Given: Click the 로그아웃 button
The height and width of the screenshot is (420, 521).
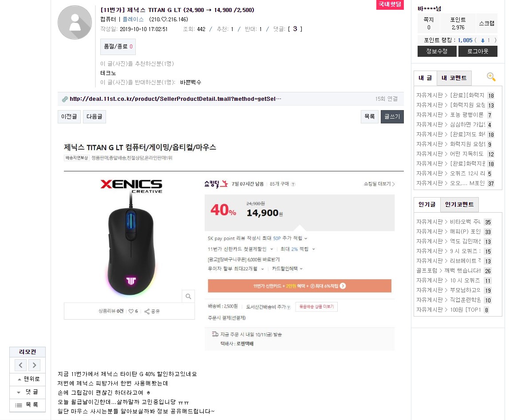Looking at the screenshot, I should coord(478,52).
